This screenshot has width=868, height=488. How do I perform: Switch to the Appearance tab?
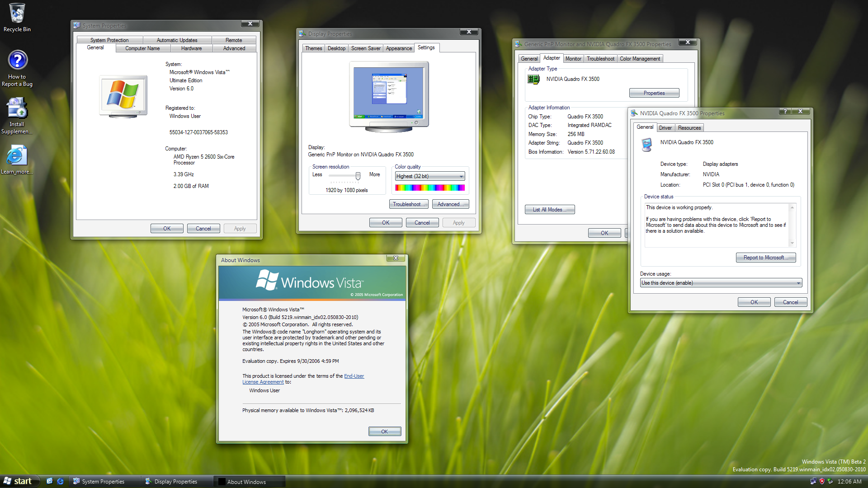pyautogui.click(x=399, y=48)
